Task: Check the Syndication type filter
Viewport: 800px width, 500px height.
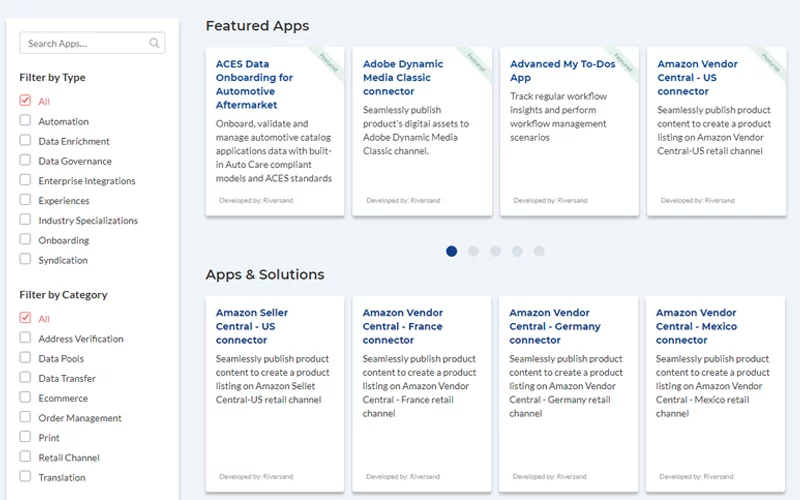Action: point(25,259)
